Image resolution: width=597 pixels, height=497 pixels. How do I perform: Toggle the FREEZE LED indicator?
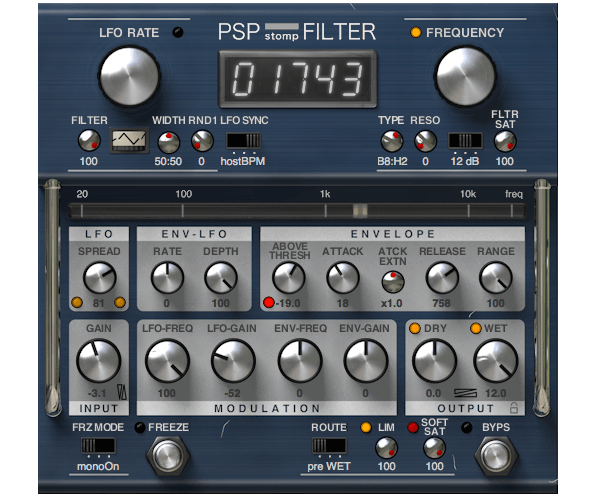[140, 427]
